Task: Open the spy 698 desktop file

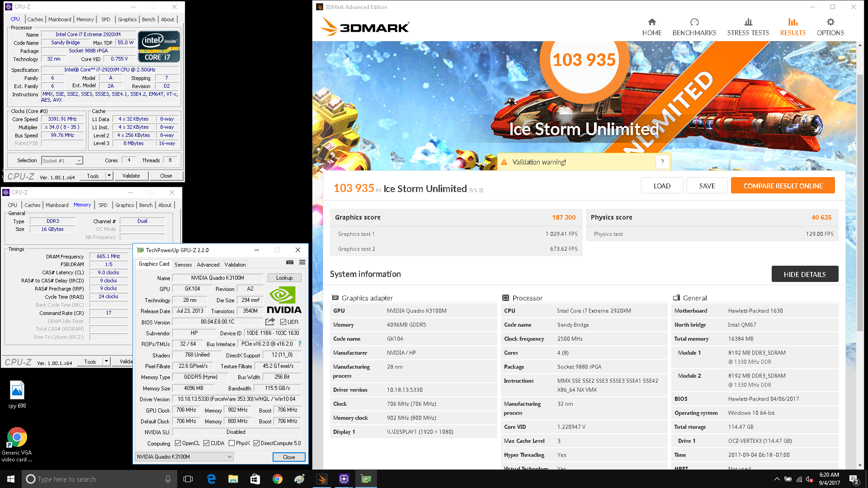Action: [17, 394]
